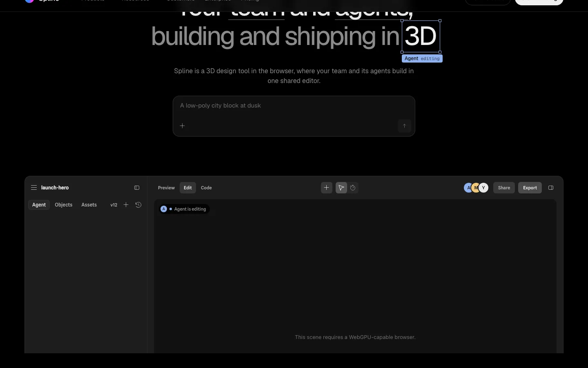Click the v12 version label
Image resolution: width=588 pixels, height=368 pixels.
(114, 205)
